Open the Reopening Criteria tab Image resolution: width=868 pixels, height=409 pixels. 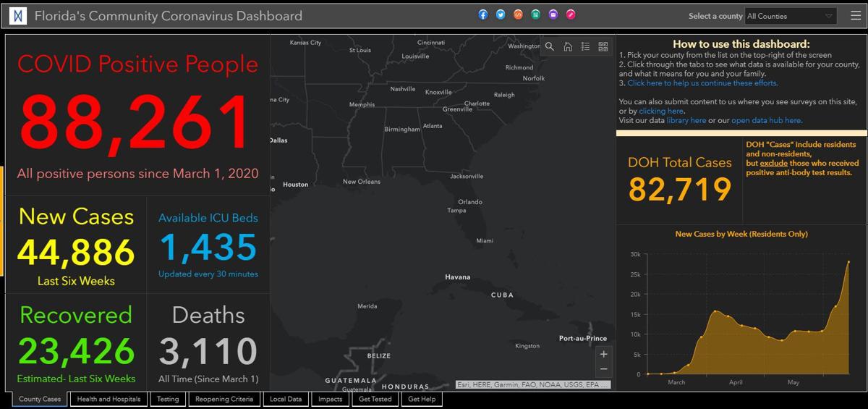224,399
